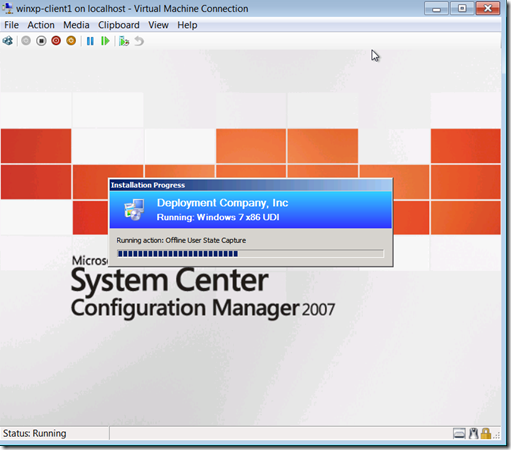
Task: Take a snapshot with toolbar icon
Action: coord(124,41)
